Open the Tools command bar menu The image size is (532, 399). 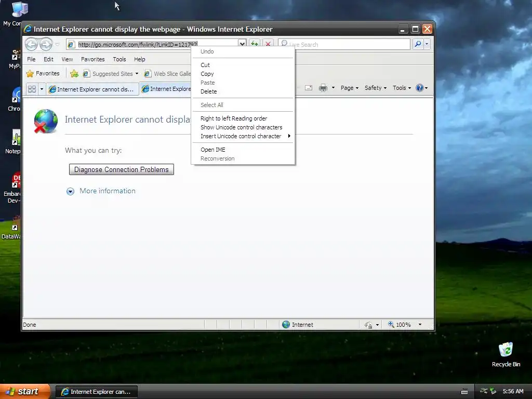click(x=402, y=88)
